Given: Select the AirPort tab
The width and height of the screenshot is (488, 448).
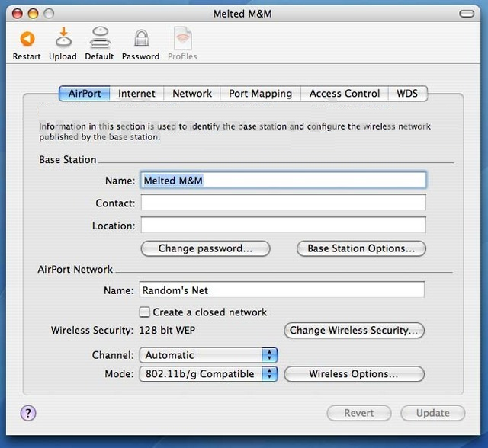Looking at the screenshot, I should pos(85,93).
